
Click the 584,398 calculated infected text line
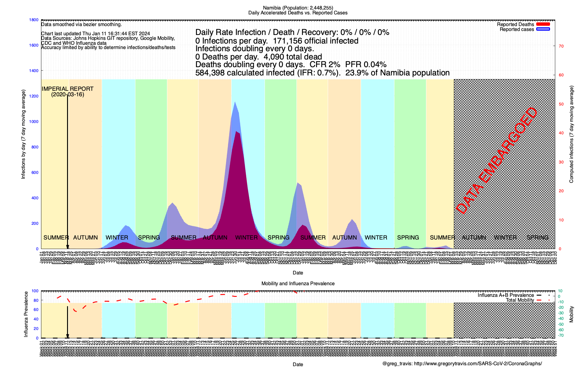click(x=322, y=73)
